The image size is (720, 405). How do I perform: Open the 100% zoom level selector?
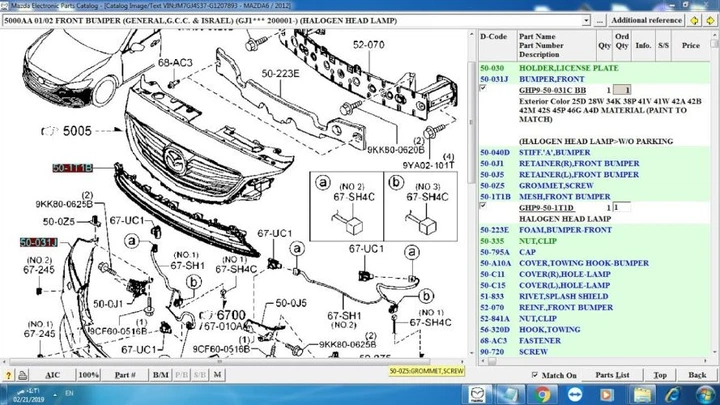(x=88, y=375)
